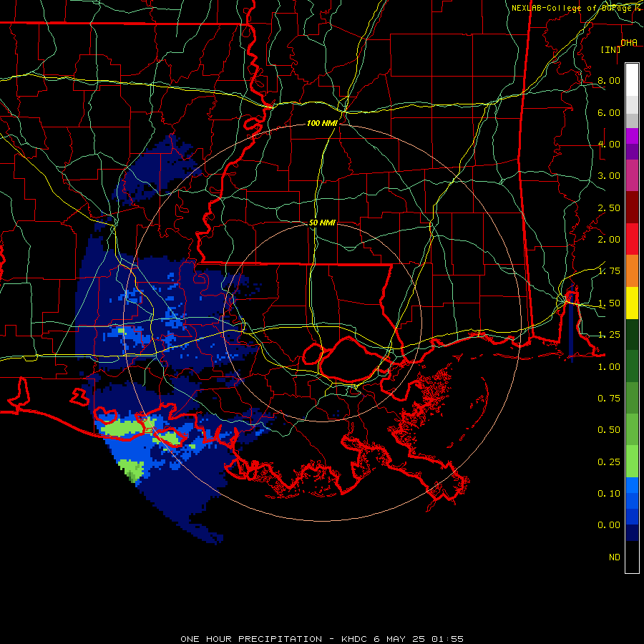644x644 pixels.
Task: Click the 1.00 legend value
Action: click(609, 367)
